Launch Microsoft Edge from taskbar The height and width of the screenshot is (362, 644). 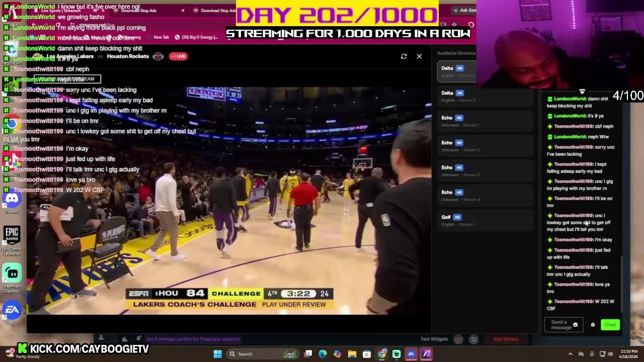323,354
